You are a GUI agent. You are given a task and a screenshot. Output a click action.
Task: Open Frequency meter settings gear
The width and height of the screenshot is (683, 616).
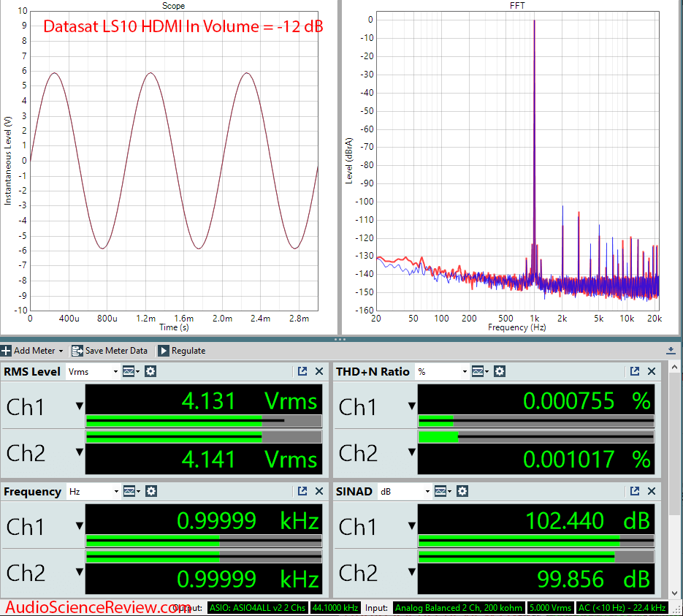[151, 491]
